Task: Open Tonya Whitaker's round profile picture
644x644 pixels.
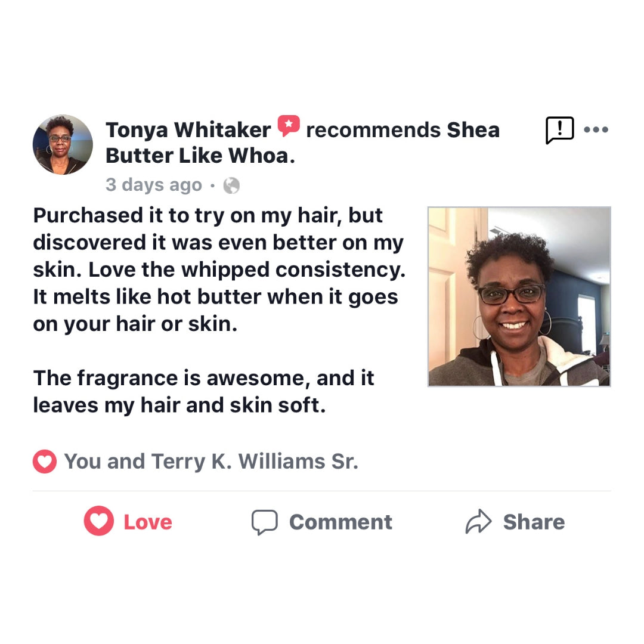Action: coord(63,144)
